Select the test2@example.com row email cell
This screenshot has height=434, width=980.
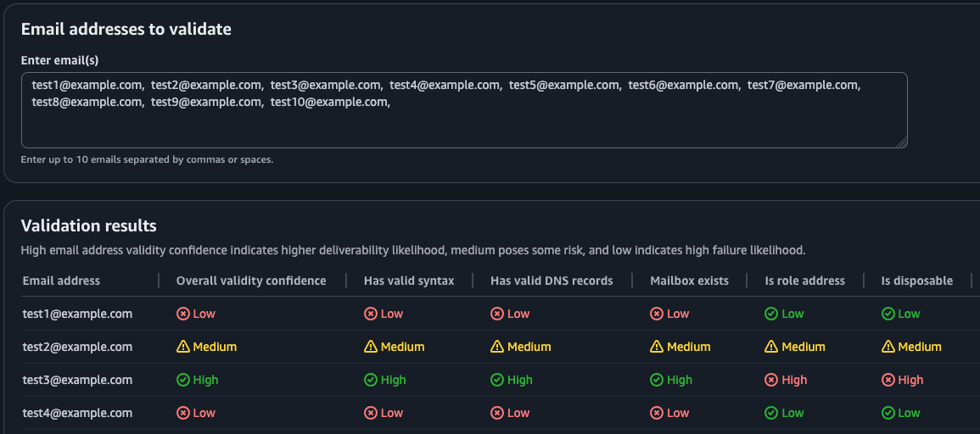point(77,347)
